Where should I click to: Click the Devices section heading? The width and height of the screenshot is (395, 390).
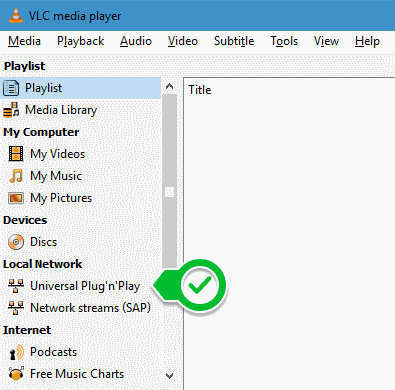pos(25,220)
